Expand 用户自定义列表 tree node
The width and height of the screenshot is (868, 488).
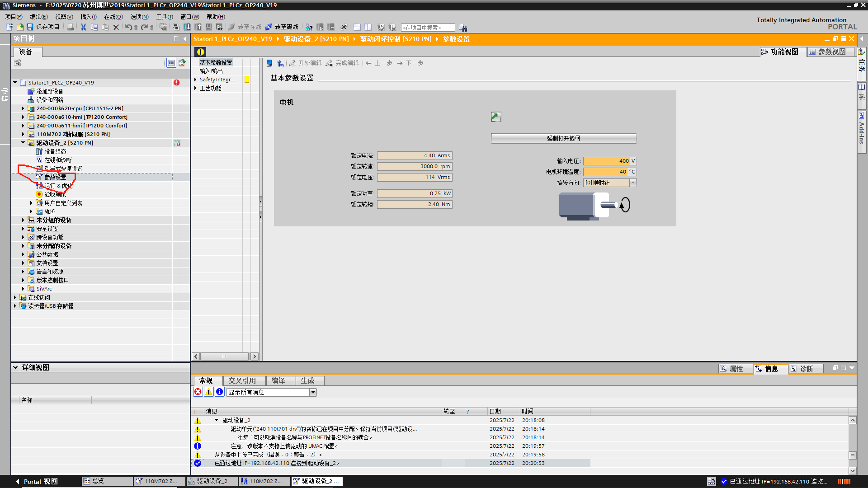coord(31,203)
